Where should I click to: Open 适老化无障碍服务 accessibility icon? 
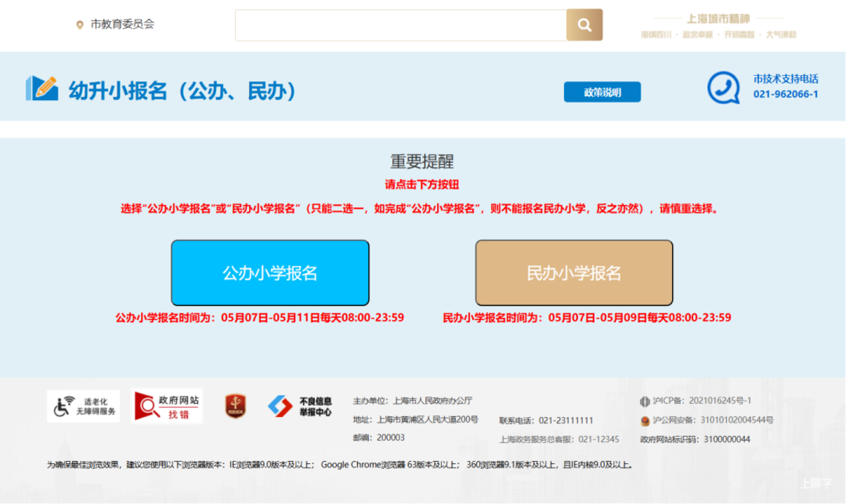[83, 406]
